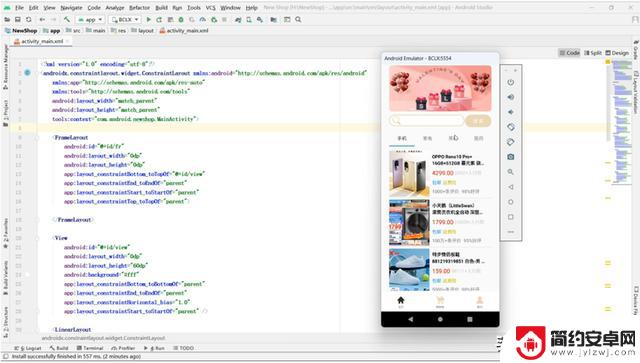640x363 pixels.
Task: Open the app run configuration dropdown
Action: 91,20
